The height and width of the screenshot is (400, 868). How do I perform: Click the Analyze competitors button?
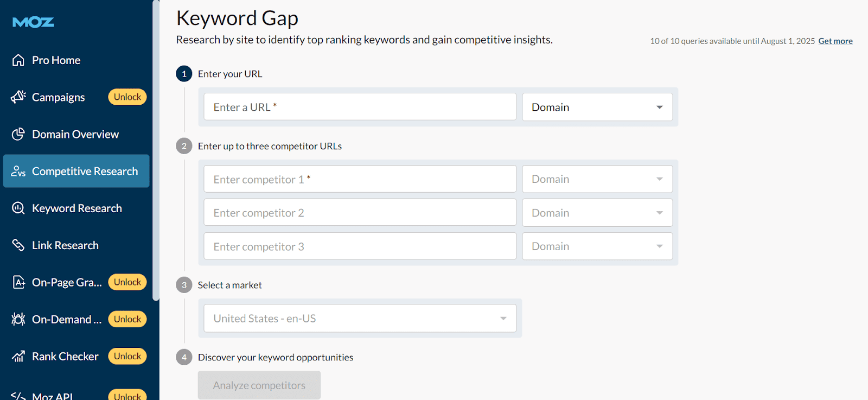pyautogui.click(x=259, y=385)
